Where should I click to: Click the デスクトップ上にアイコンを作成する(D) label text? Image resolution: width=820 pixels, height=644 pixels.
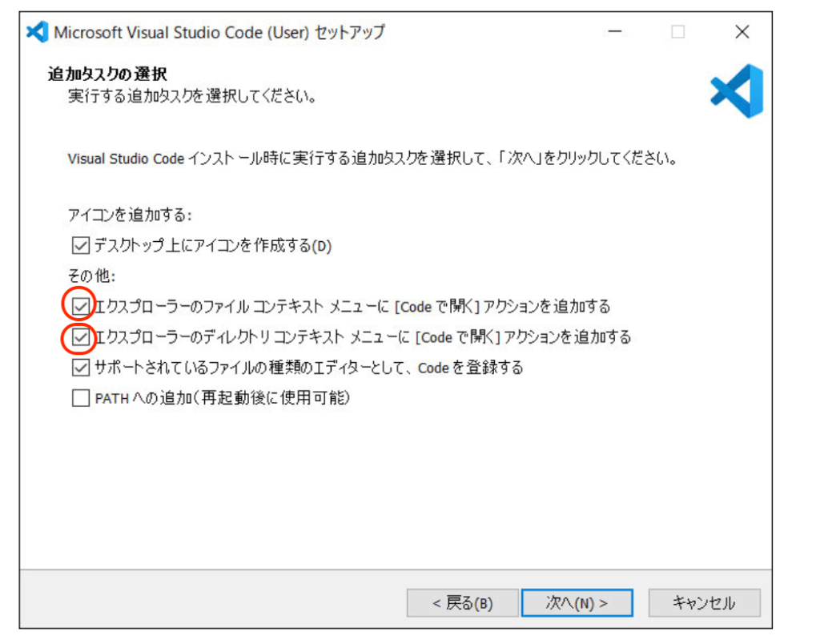[x=212, y=246]
